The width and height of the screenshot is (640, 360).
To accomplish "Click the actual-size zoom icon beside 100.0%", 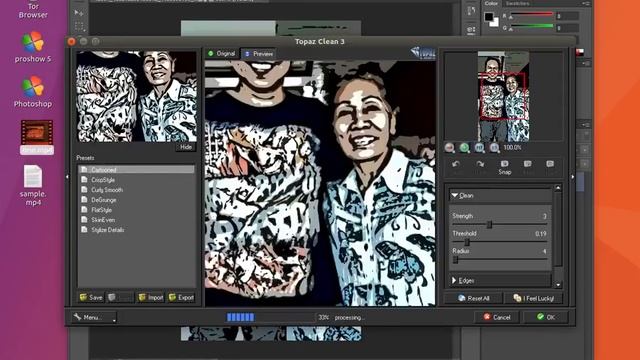I will coord(494,148).
